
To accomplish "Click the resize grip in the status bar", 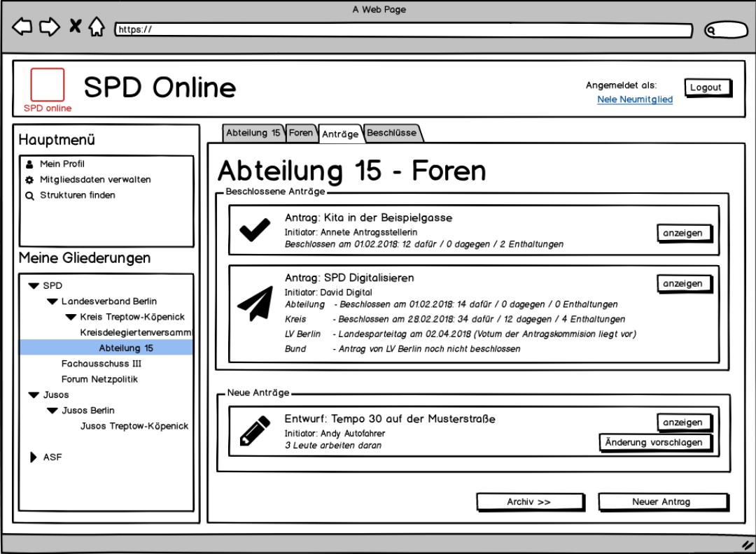I will [748, 545].
